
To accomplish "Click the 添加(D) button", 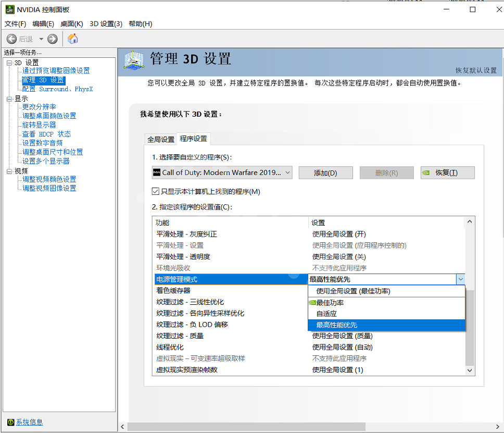I will [325, 173].
